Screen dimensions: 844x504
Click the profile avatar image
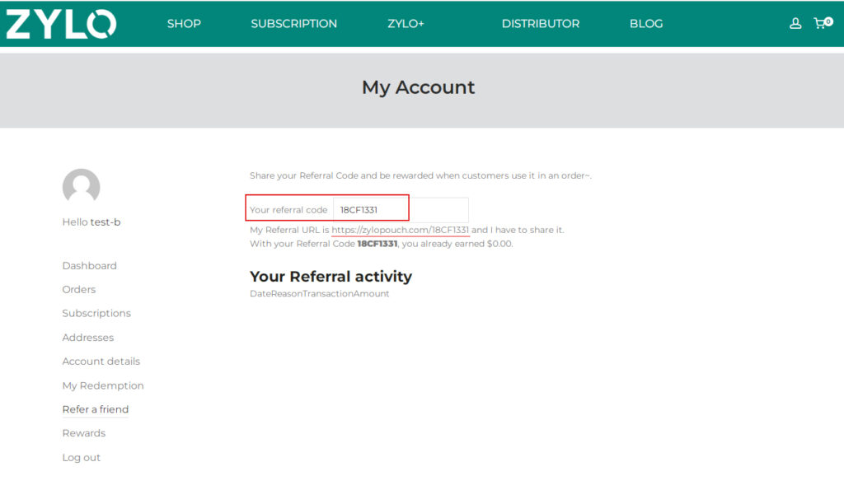click(81, 187)
